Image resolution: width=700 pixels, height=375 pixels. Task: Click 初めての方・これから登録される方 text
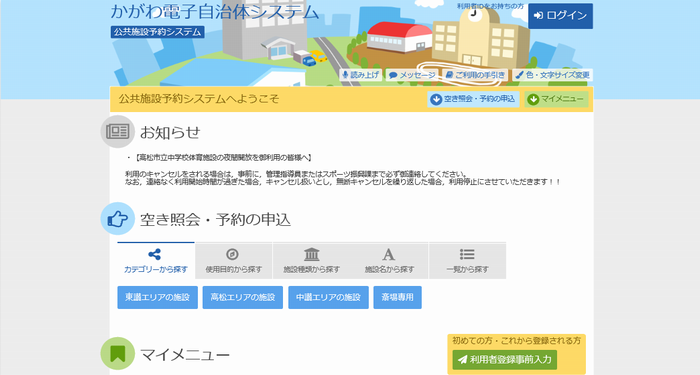click(x=517, y=341)
